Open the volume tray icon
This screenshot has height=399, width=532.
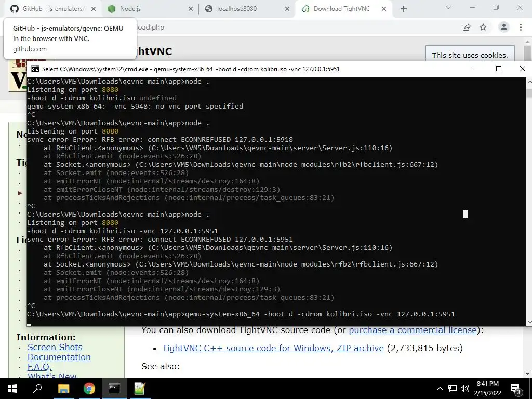tap(465, 389)
